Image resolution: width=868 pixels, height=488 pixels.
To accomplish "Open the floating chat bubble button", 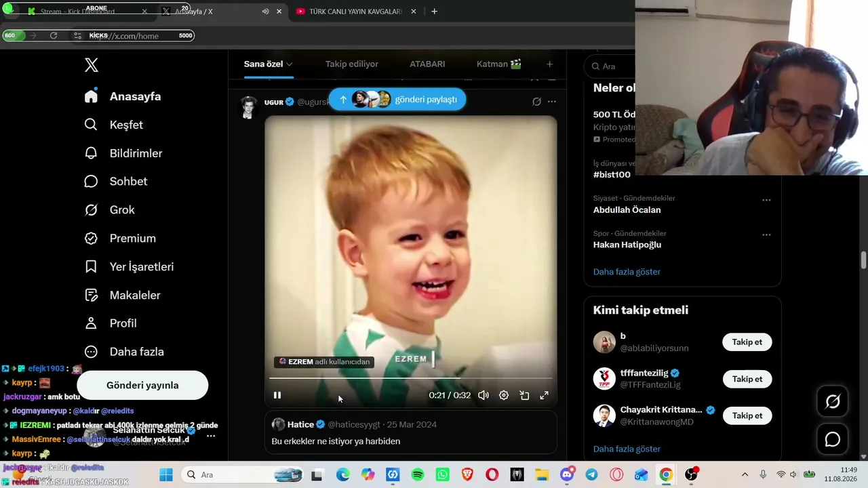I will (x=833, y=439).
